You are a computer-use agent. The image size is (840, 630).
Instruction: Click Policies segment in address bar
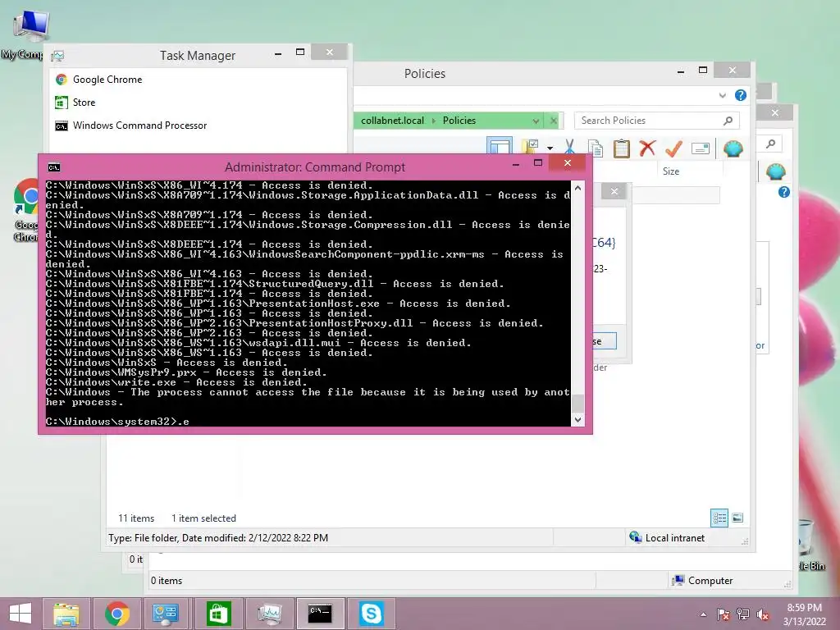(459, 121)
